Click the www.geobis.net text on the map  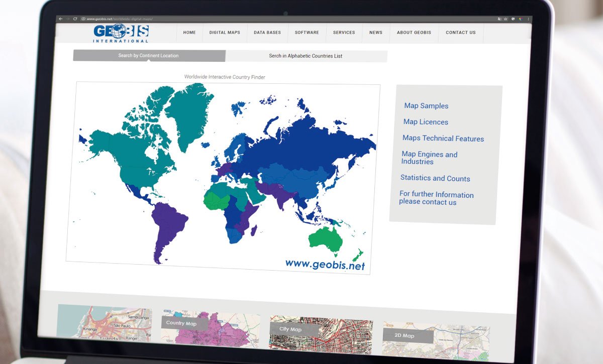tap(325, 265)
